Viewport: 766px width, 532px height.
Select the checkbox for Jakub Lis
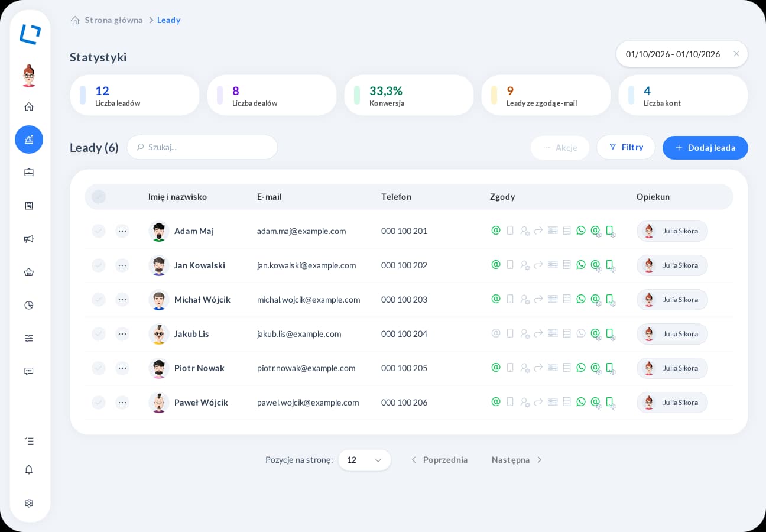click(x=99, y=334)
